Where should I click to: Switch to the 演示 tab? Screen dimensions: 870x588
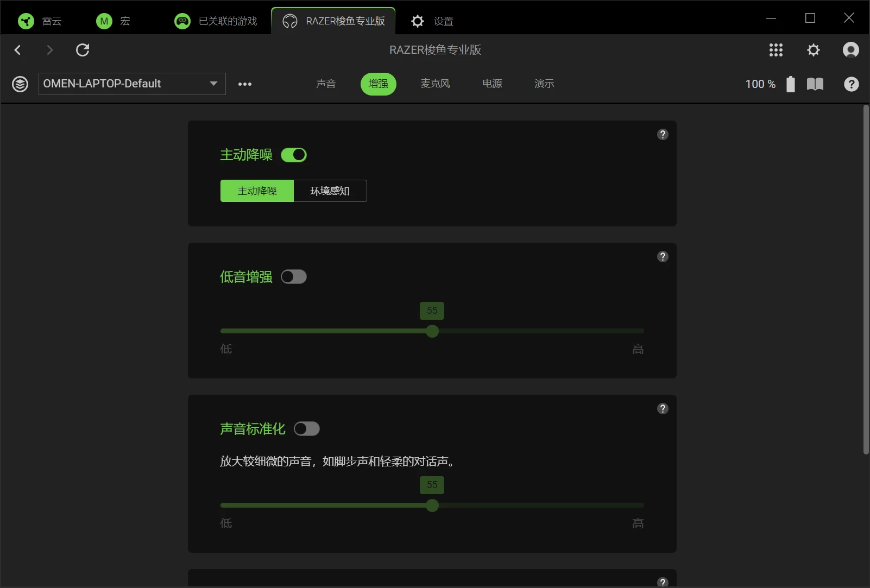[544, 84]
